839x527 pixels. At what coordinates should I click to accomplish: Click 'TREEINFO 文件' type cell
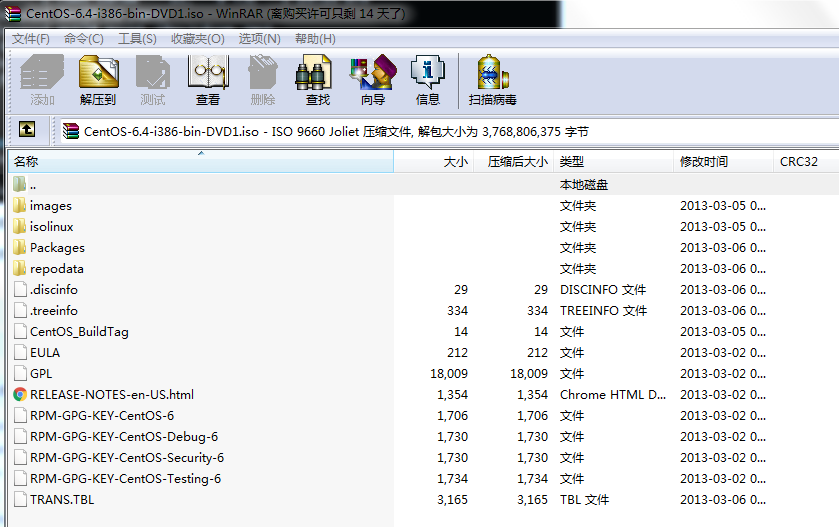[604, 311]
